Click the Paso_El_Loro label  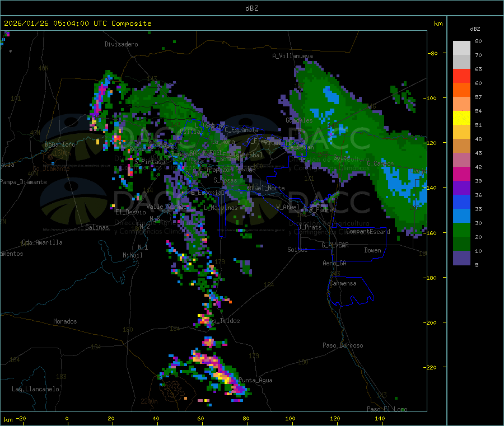pyautogui.click(x=388, y=409)
